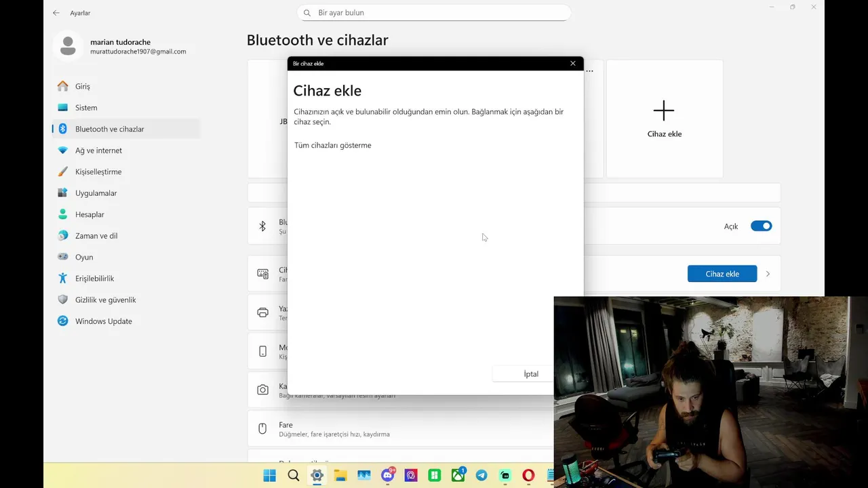This screenshot has width=868, height=488.
Task: Open Discord from the taskbar
Action: (x=387, y=475)
